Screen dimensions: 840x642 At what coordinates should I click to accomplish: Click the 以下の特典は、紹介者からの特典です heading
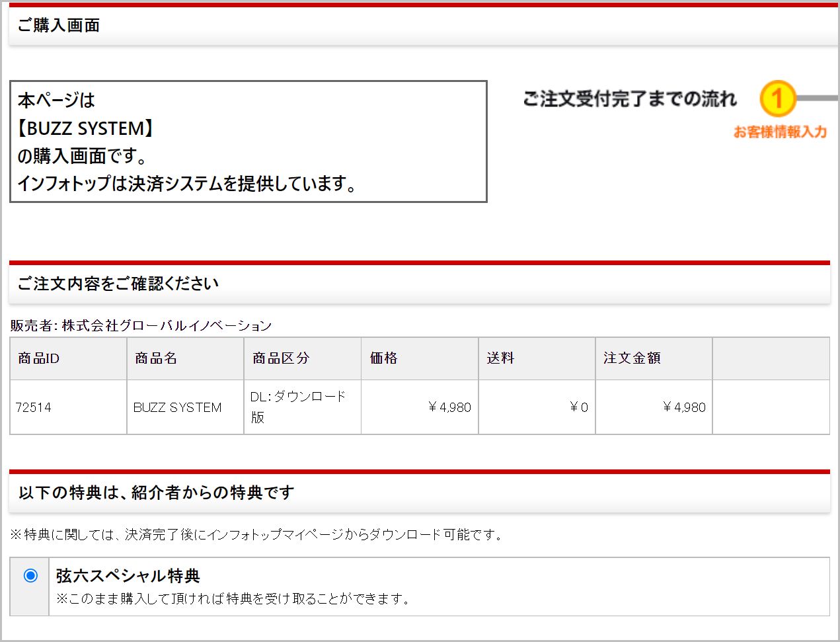(156, 493)
